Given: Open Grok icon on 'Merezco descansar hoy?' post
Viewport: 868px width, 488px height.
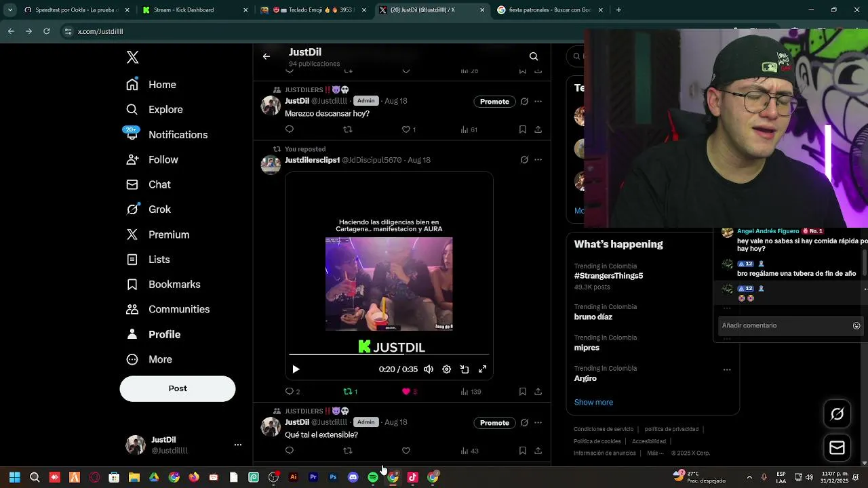Looking at the screenshot, I should pos(524,102).
